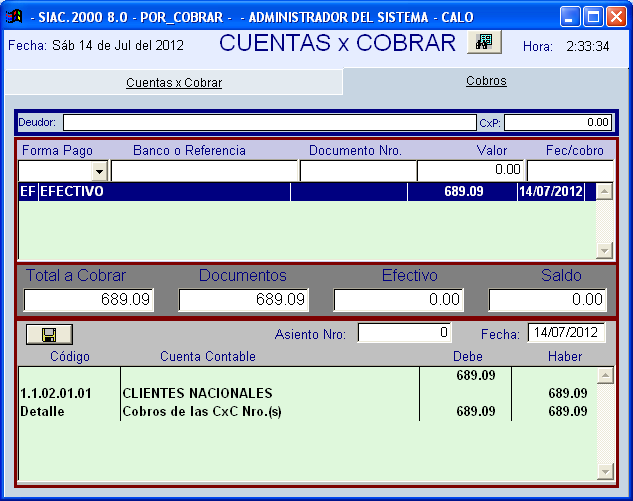
Task: Click the Valor entry field
Action: 470,171
